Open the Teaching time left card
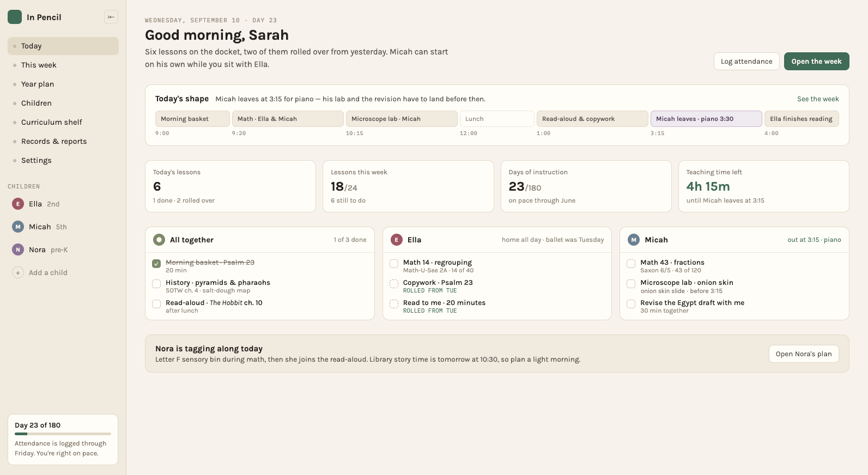 point(763,186)
